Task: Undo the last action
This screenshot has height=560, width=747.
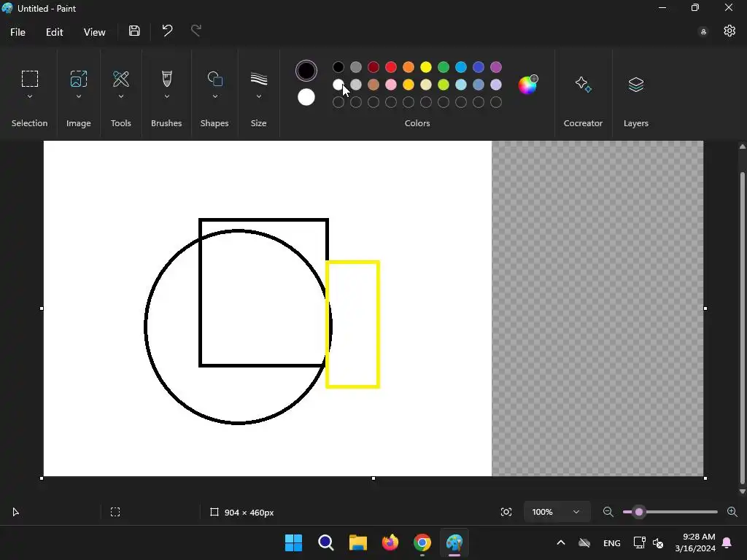Action: (167, 31)
